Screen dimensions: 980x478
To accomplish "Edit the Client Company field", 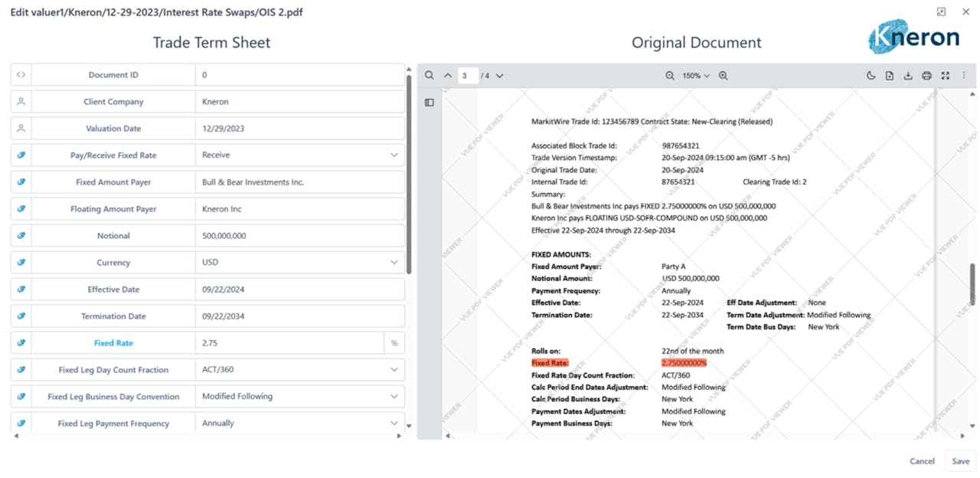I will 300,102.
